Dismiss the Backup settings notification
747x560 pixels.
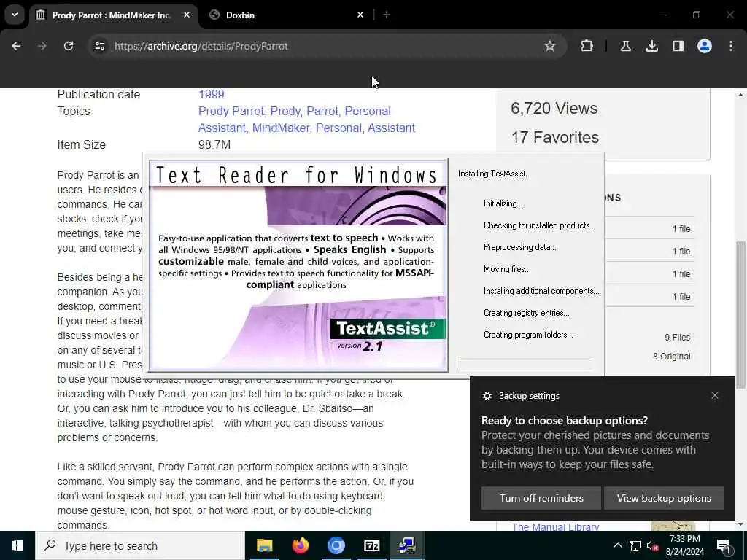(x=715, y=395)
